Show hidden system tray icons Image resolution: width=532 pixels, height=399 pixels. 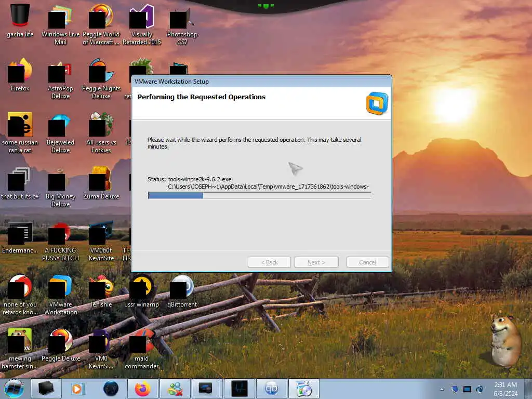[442, 389]
